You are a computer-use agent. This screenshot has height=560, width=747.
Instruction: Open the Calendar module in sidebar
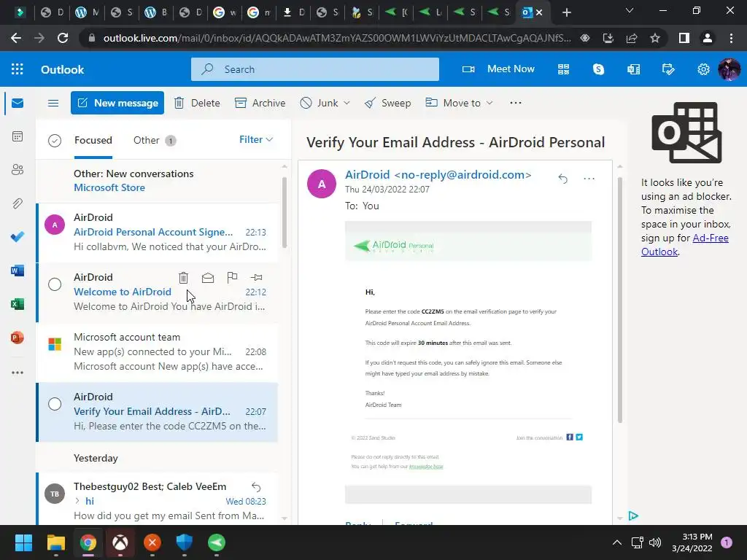point(18,136)
